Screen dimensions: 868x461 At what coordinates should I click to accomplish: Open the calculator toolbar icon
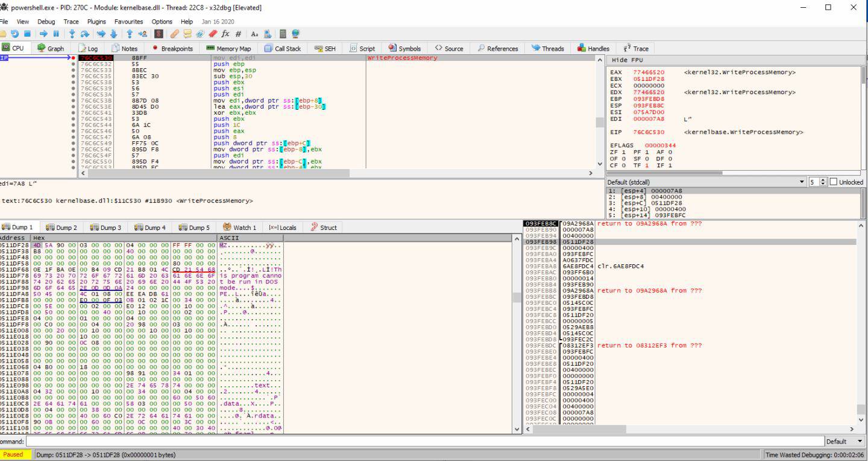pyautogui.click(x=283, y=34)
